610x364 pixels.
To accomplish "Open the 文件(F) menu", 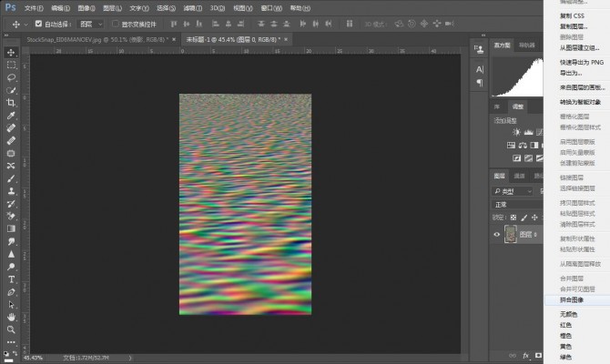I will point(34,7).
